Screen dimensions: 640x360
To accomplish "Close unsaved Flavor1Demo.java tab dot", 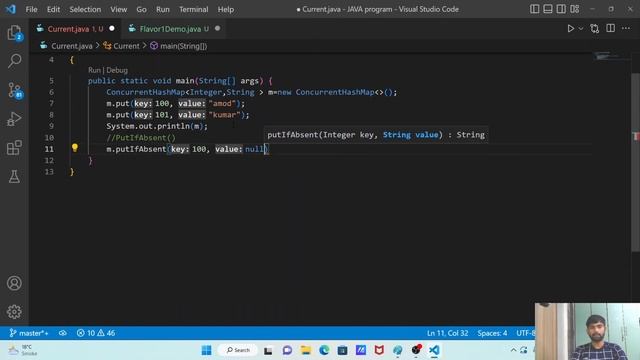I will (x=218, y=29).
